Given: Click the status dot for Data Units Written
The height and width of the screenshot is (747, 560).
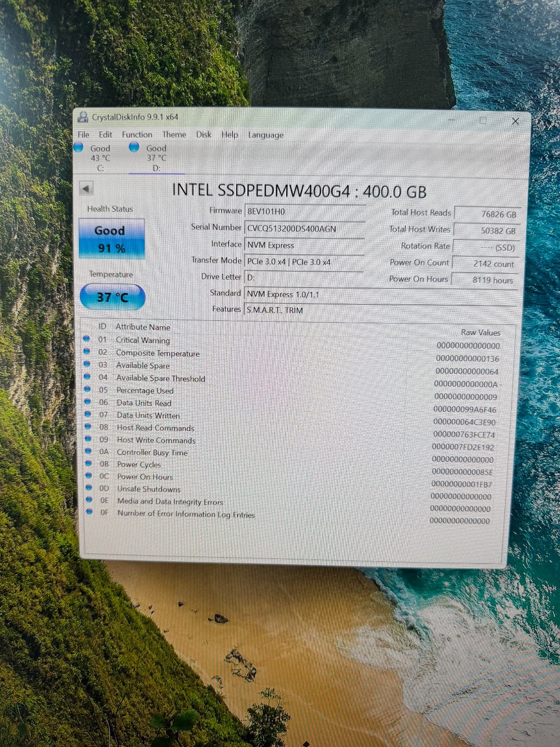Looking at the screenshot, I should (x=88, y=414).
